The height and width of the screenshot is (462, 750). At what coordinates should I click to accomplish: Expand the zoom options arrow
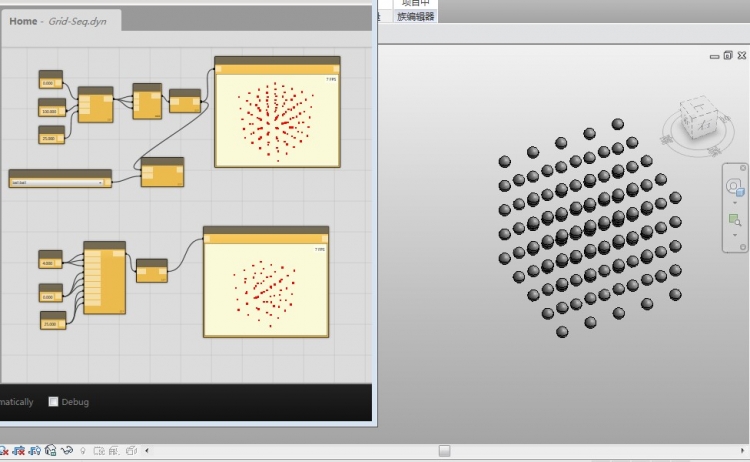734,234
